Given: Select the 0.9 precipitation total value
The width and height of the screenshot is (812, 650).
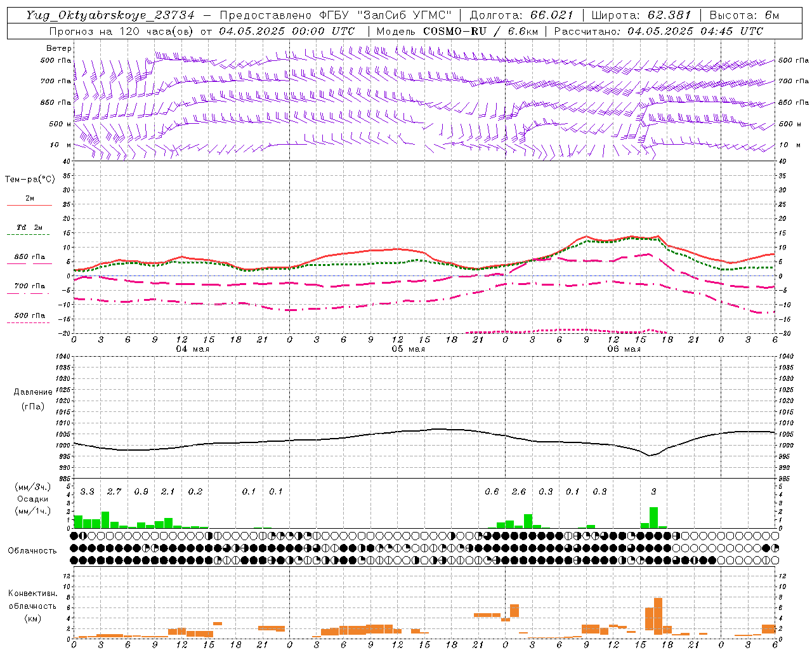Looking at the screenshot, I should point(141,492).
